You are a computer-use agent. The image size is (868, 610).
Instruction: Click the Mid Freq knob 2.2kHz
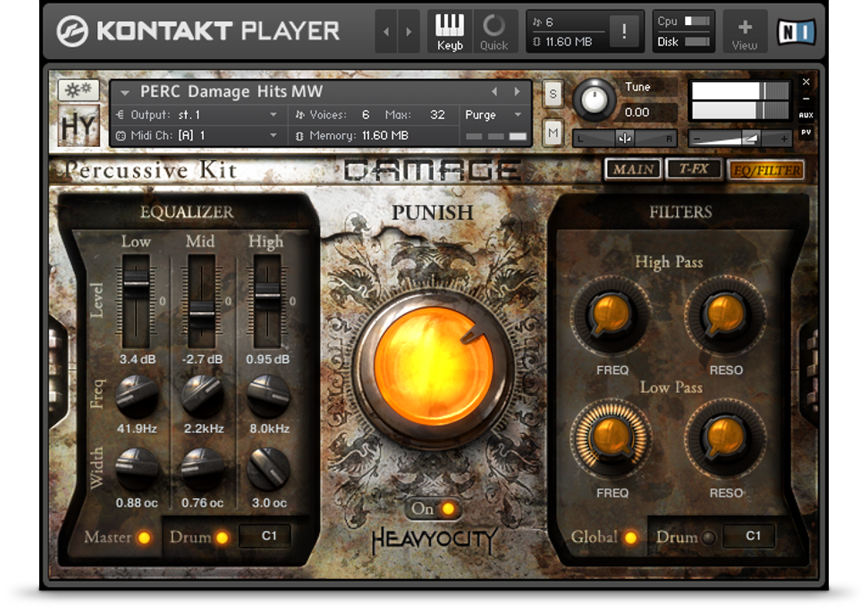pos(203,395)
